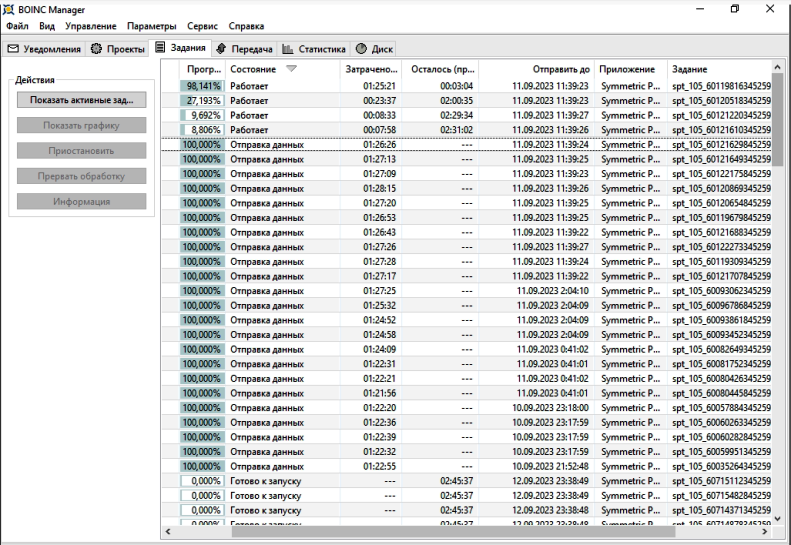Switch to the Проекты tab

click(117, 49)
